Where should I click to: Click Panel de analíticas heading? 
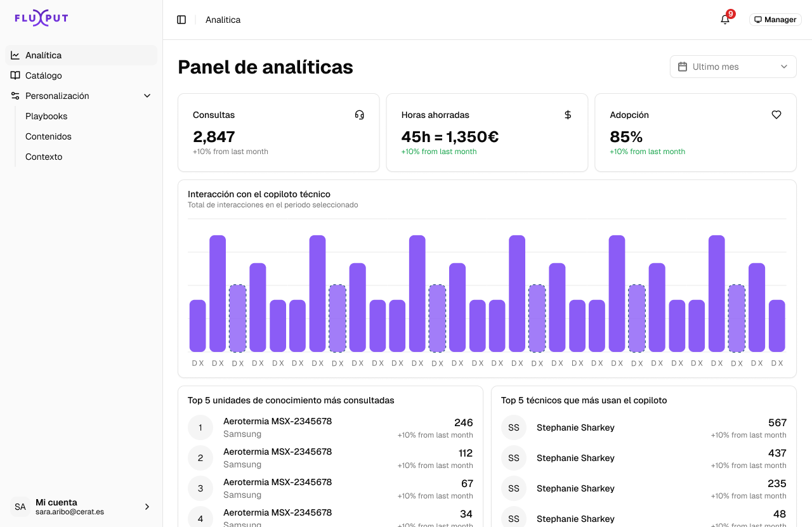tap(265, 67)
